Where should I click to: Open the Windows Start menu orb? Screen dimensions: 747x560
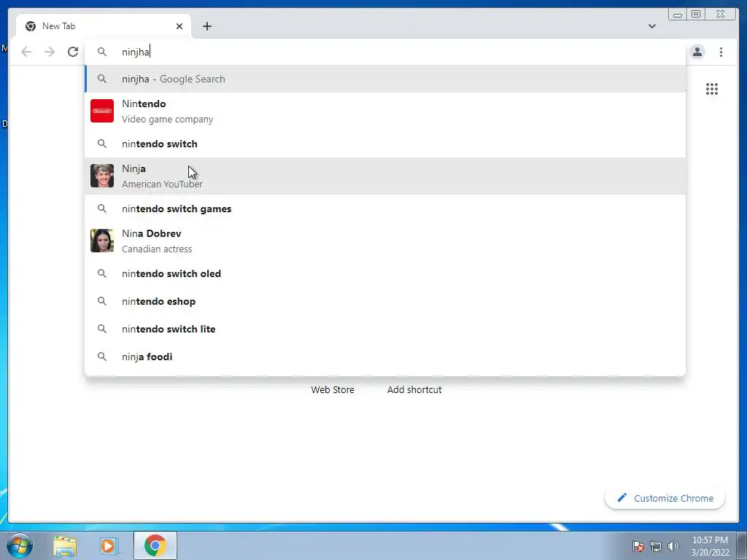click(19, 545)
